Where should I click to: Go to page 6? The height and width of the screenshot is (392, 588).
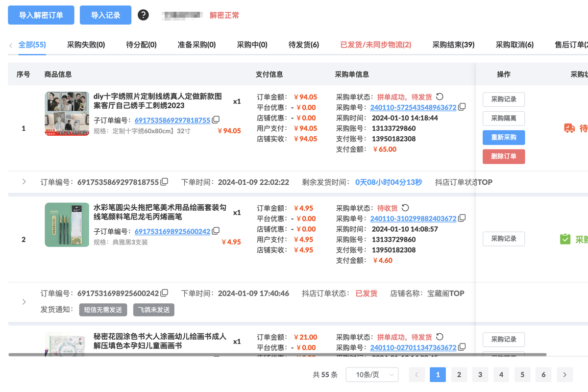pyautogui.click(x=543, y=375)
